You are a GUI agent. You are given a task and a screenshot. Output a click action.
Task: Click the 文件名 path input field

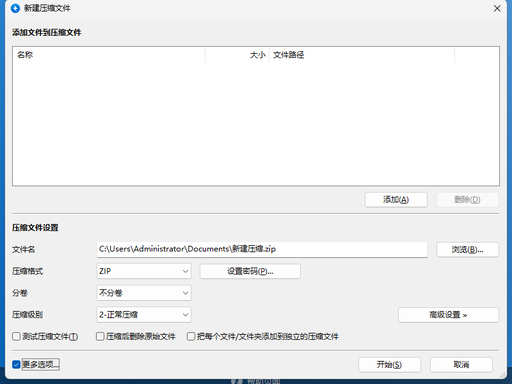click(262, 249)
